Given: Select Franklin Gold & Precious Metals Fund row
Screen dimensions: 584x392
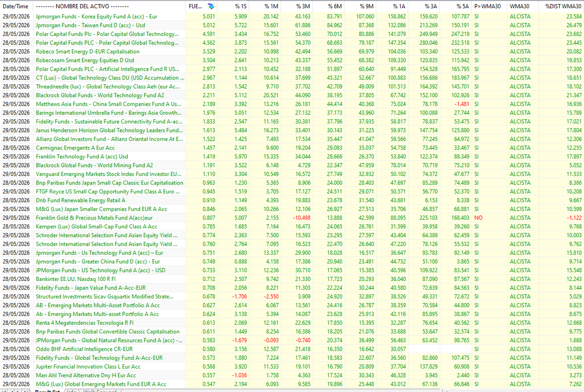Looking at the screenshot, I should 292,218.
